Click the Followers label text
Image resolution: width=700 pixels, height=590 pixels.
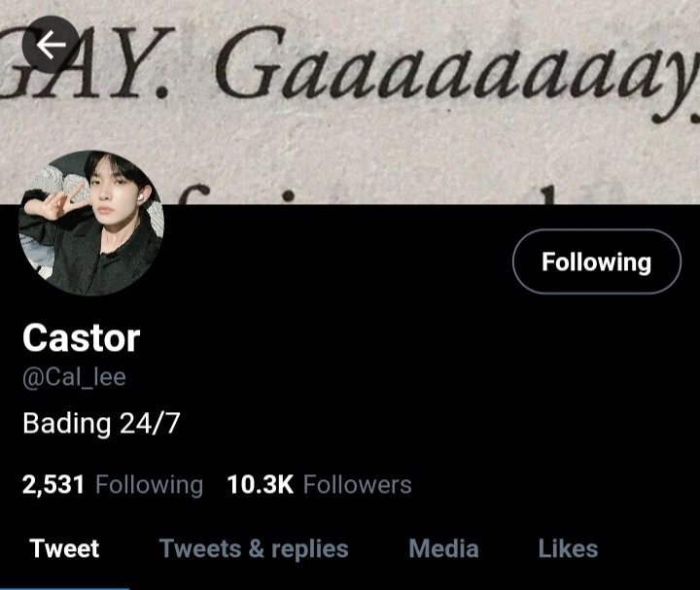(357, 485)
